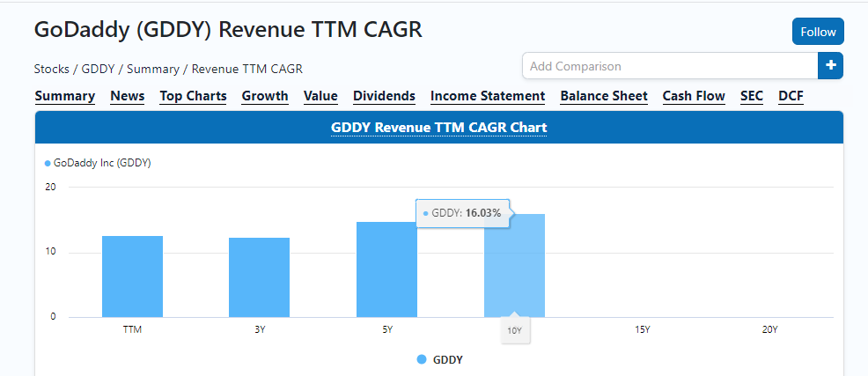Switch to the Top Charts tab
The image size is (868, 376).
click(x=193, y=96)
